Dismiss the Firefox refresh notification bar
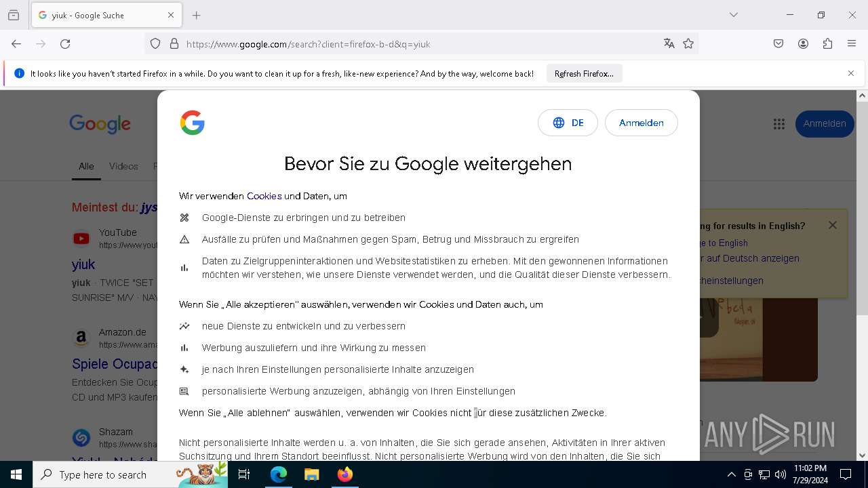The image size is (868, 488). [x=851, y=73]
